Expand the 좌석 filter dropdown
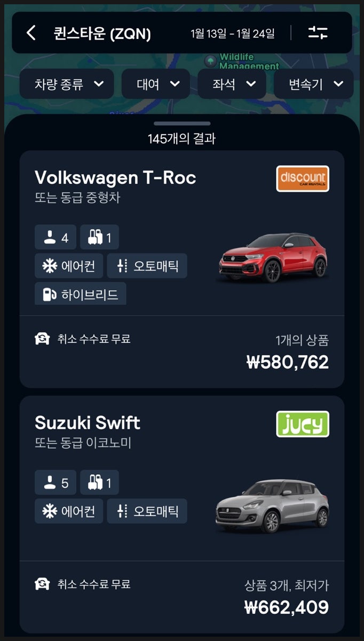The image size is (364, 641). [x=232, y=84]
